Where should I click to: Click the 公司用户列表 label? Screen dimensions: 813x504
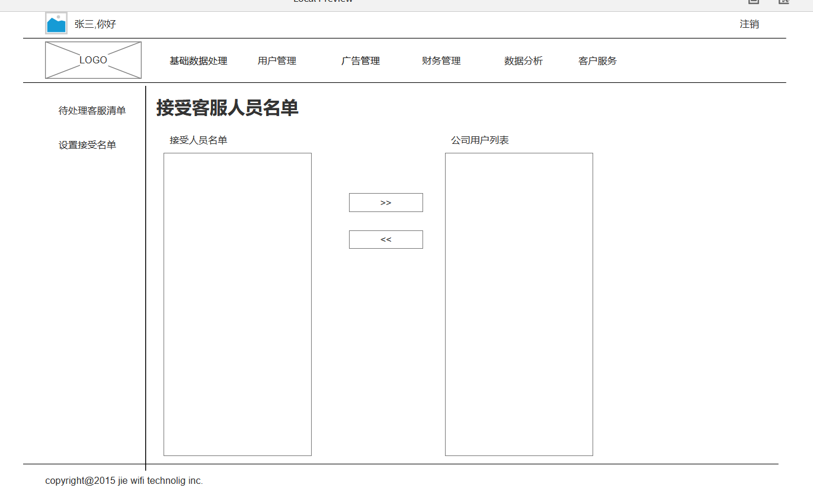480,140
